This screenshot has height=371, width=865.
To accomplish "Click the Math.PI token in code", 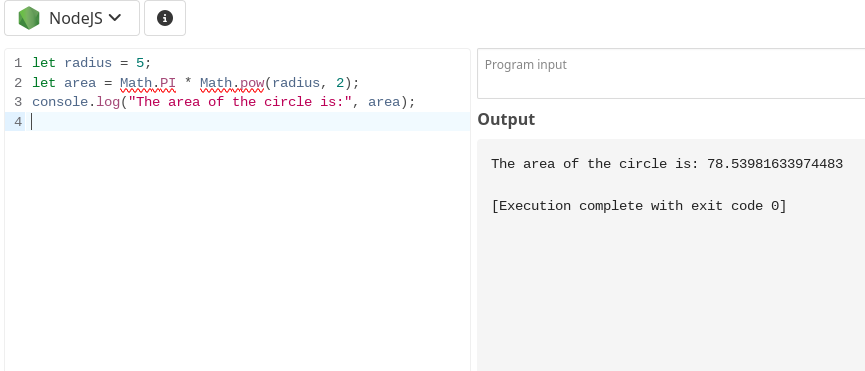I will click(148, 83).
